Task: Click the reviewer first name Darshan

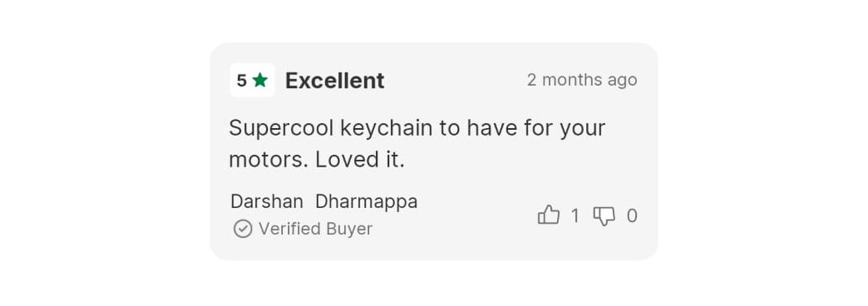Action: point(267,201)
